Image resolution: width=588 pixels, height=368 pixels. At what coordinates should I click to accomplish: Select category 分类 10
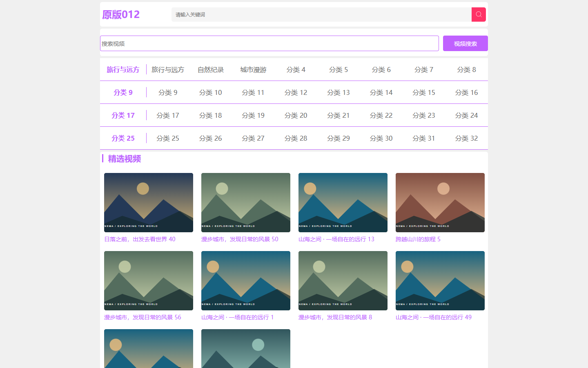pos(211,92)
